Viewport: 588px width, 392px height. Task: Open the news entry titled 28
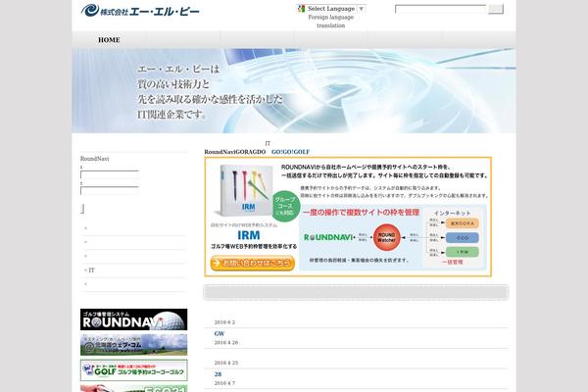(x=218, y=374)
